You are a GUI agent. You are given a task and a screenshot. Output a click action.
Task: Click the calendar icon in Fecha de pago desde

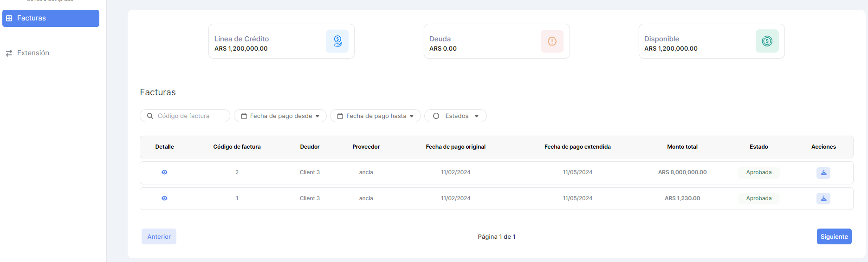[x=244, y=116]
